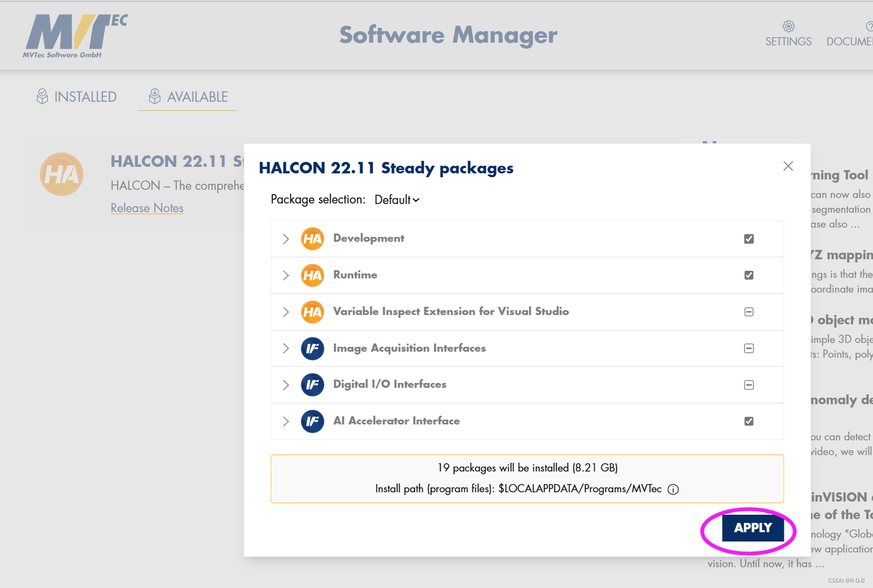Expand the Runtime package row
This screenshot has height=588, width=873.
pyautogui.click(x=286, y=275)
